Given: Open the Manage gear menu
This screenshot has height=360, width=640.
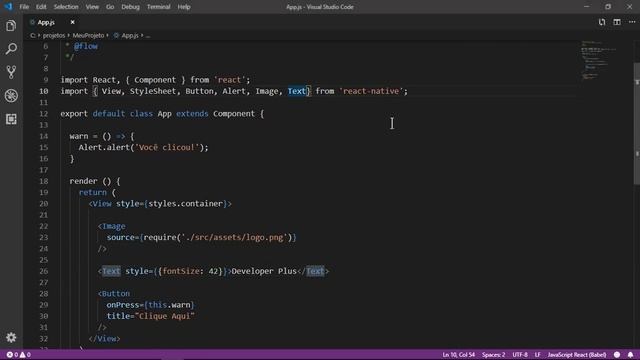Looking at the screenshot, I should [11, 337].
